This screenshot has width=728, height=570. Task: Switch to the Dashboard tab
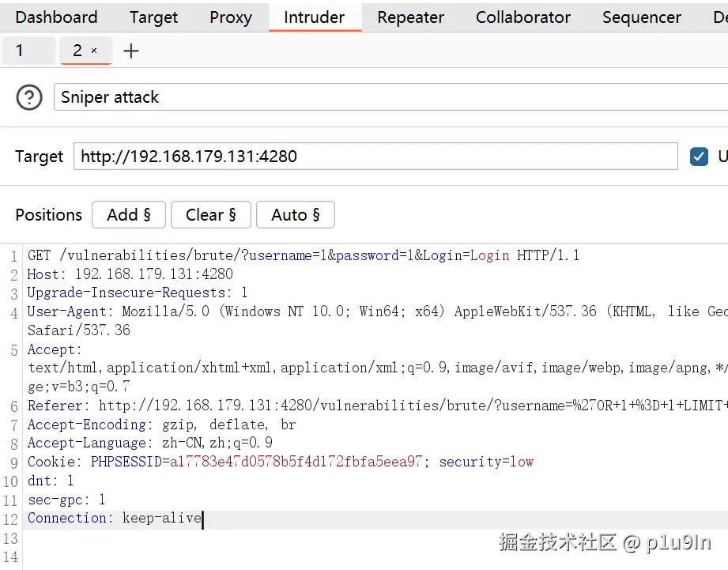[57, 17]
